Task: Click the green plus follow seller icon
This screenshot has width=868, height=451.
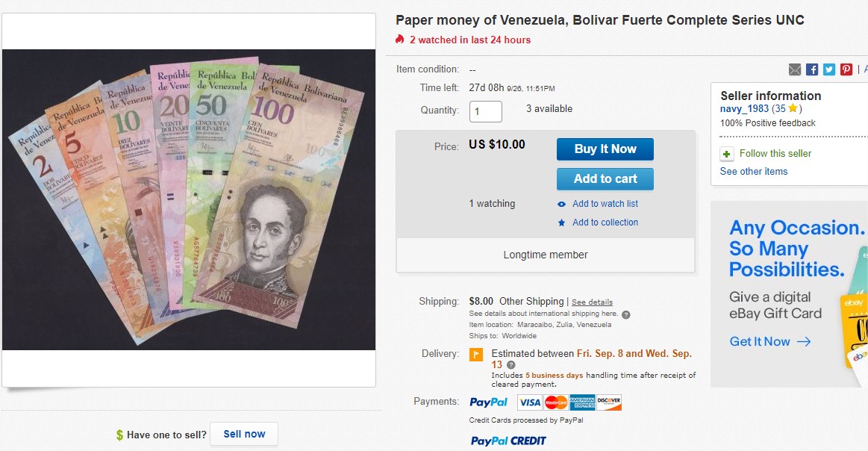Action: 726,154
